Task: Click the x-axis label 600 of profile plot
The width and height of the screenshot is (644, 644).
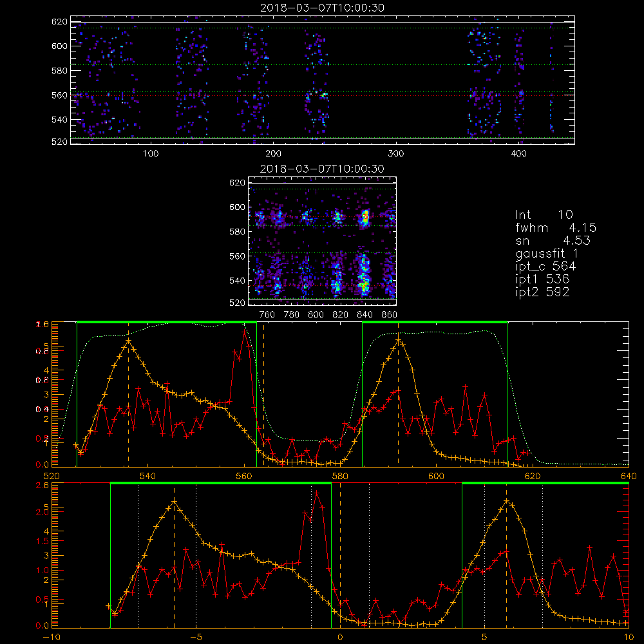Action: [x=436, y=477]
